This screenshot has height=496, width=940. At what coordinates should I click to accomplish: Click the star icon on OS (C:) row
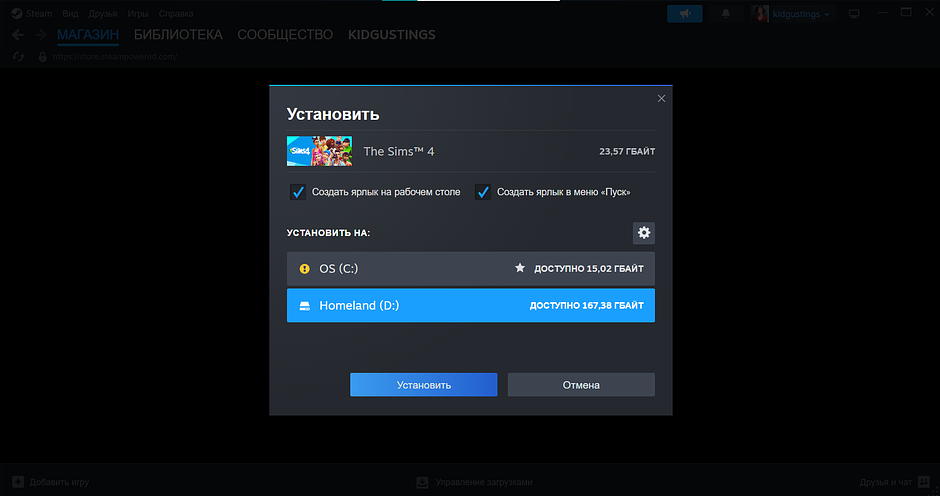tap(520, 268)
